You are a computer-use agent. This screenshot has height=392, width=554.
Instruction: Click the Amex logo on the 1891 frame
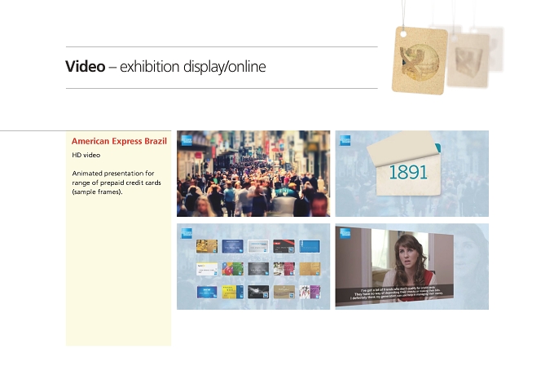pyautogui.click(x=345, y=140)
